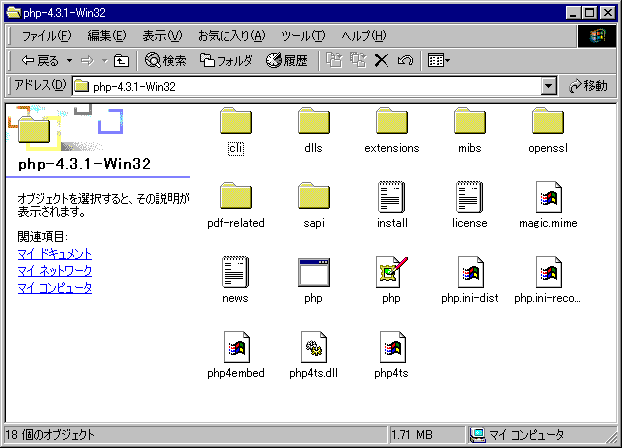The image size is (622, 448).
Task: Click the address bar field showing php-4.3.1-Win32
Action: 307,86
